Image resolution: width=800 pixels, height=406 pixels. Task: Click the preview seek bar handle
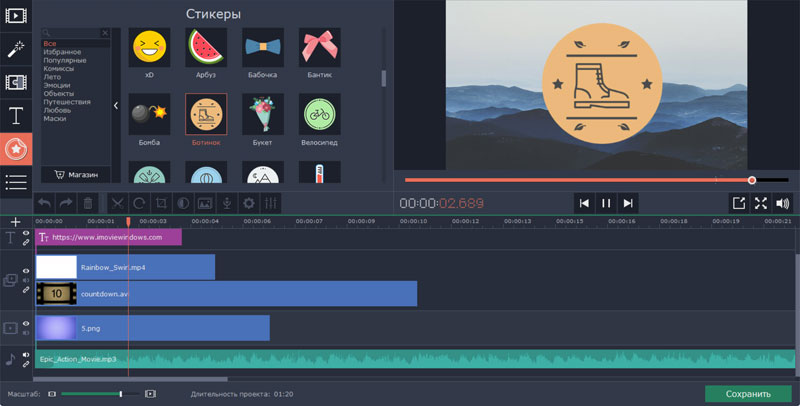tap(752, 180)
